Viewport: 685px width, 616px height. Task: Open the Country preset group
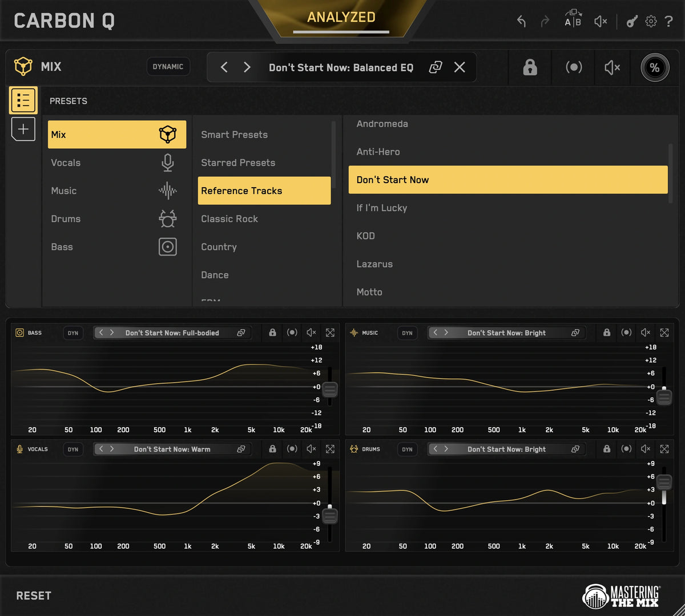point(264,247)
